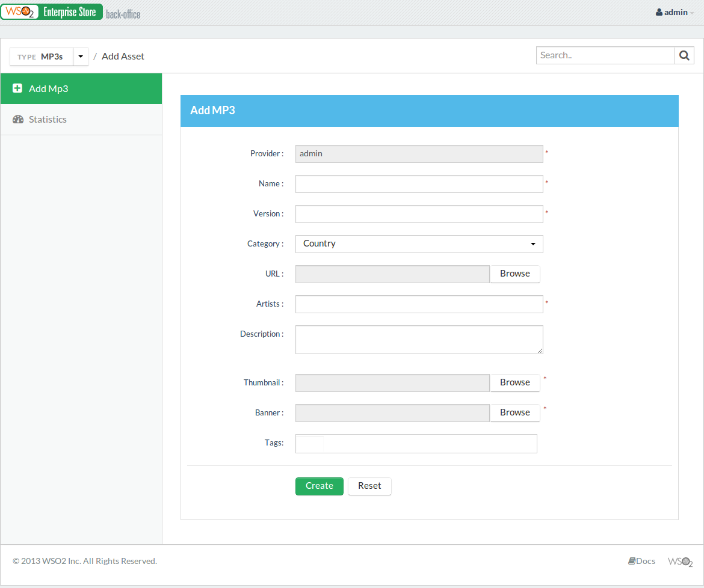Open the TYPE MP3s dropdown arrow
Screen dimensions: 704x588
pos(81,56)
